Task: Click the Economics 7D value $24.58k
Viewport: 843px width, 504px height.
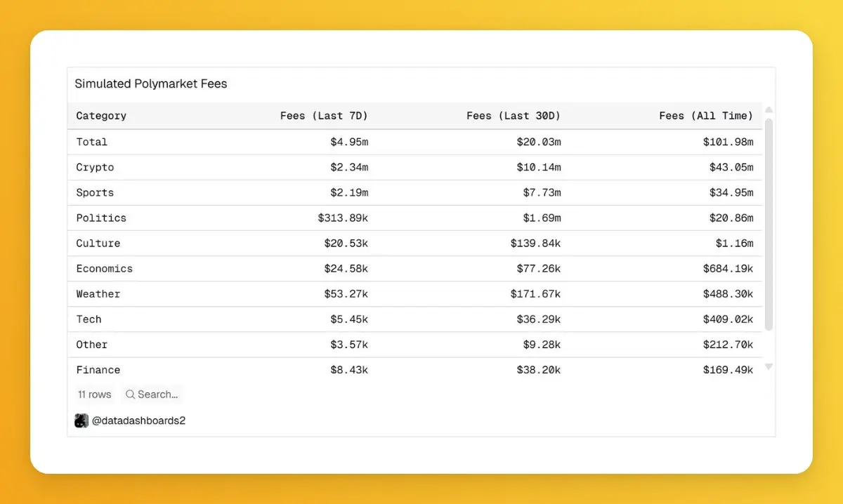Action: tap(346, 268)
